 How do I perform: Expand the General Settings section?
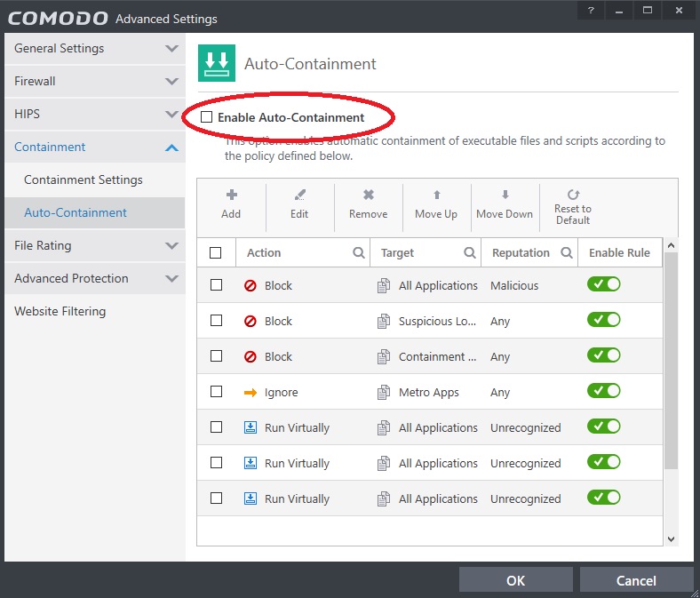coord(171,49)
